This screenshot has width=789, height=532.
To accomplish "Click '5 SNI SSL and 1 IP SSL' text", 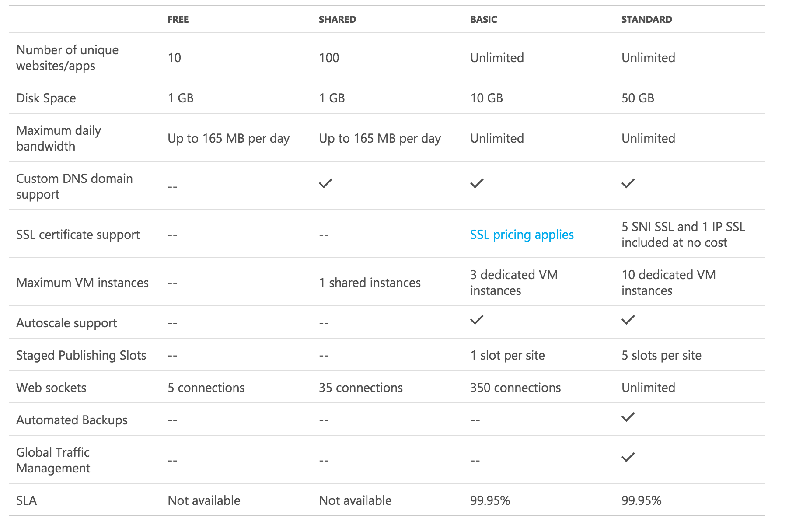I will [683, 227].
